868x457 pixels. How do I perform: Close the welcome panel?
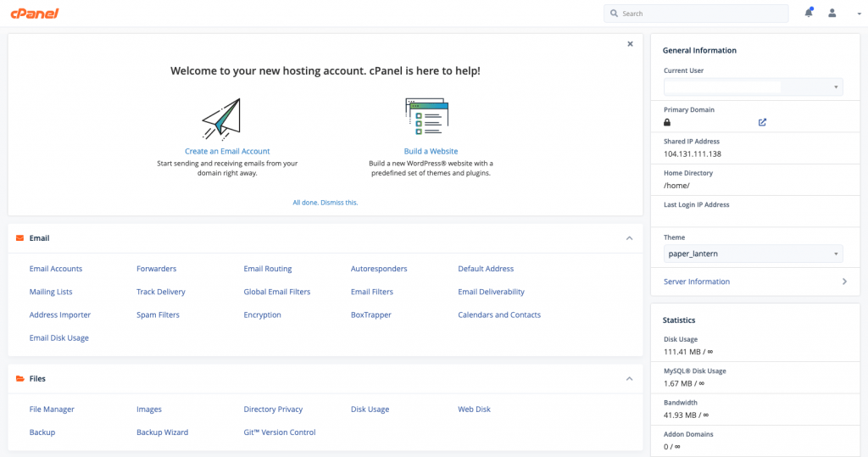tap(630, 43)
